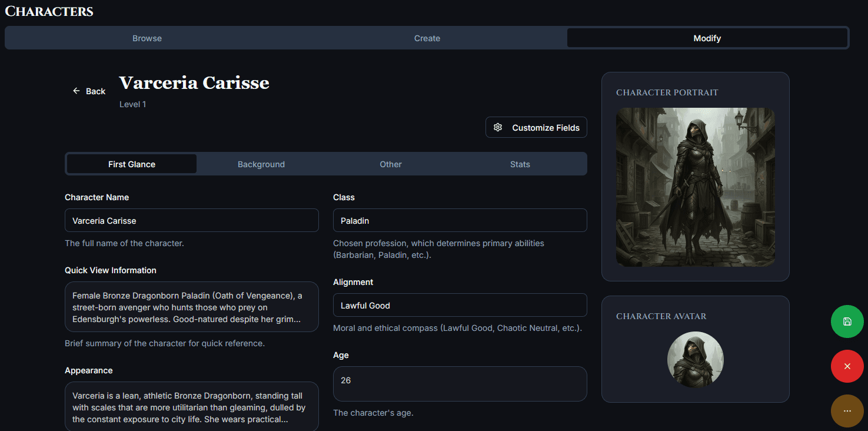Click the green save floating button
This screenshot has height=431, width=868.
(847, 321)
